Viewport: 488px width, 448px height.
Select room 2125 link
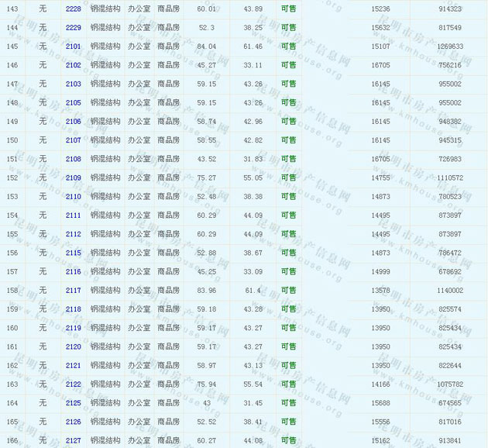click(74, 403)
